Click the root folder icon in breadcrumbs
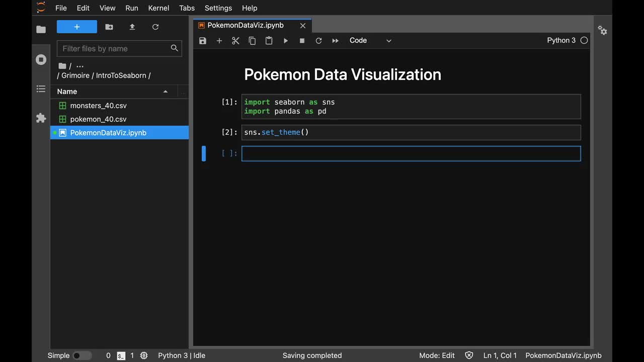Screen dimensions: 644x362 [x=62, y=66]
